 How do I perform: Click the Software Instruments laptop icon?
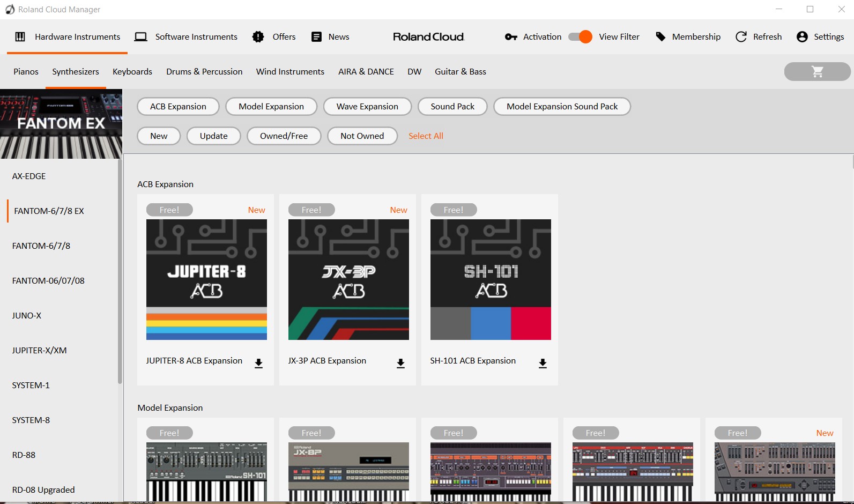tap(140, 36)
